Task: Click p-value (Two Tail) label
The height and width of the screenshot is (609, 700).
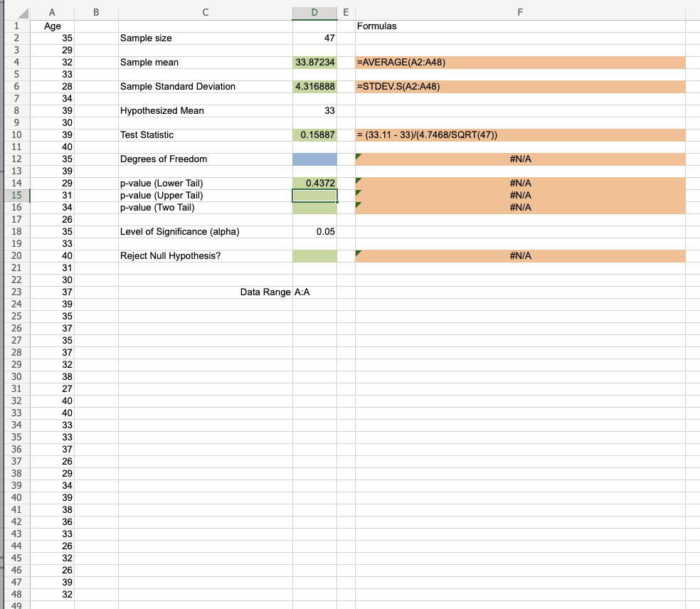Action: point(206,207)
